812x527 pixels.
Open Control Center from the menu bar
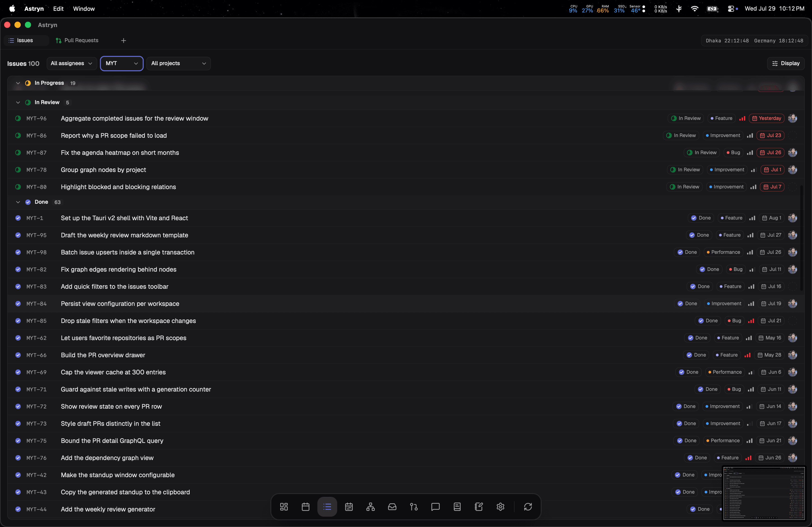pos(731,9)
